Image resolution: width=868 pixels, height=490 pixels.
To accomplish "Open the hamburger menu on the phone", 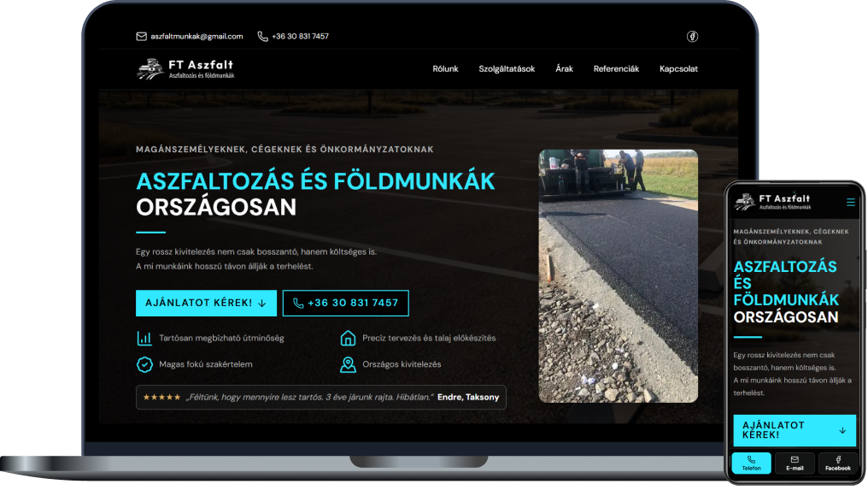I will (x=850, y=203).
